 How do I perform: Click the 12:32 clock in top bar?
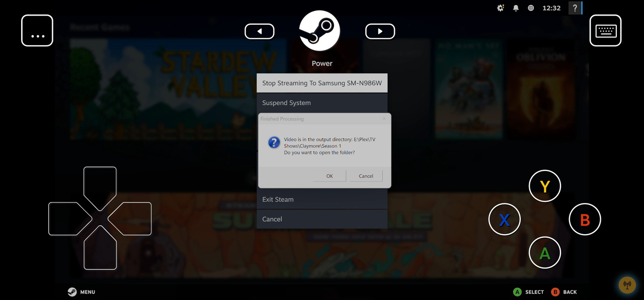[x=551, y=8]
